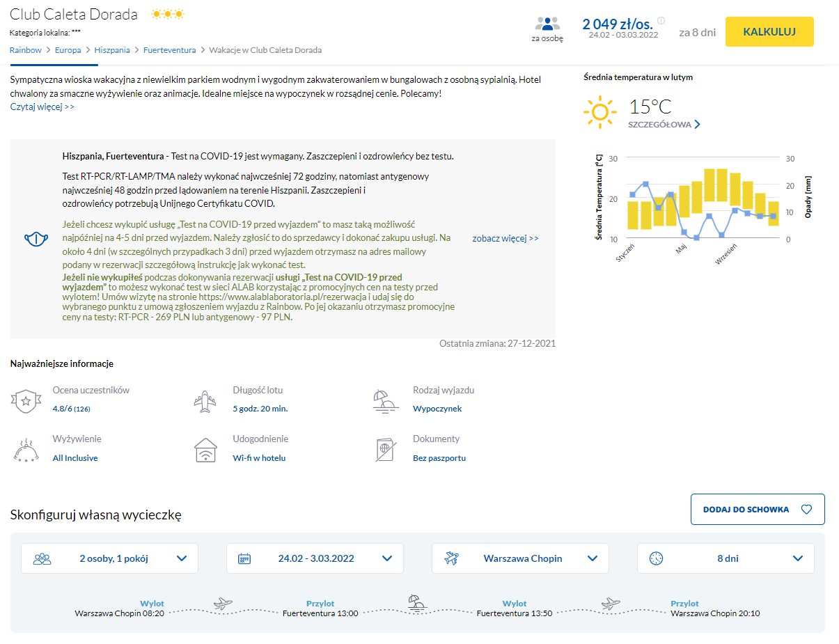Click Fuerteventura 13:00 arrival text
Screen dimensions: 839x644
320,613
